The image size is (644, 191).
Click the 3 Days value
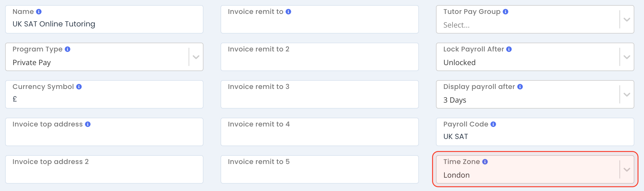point(455,100)
